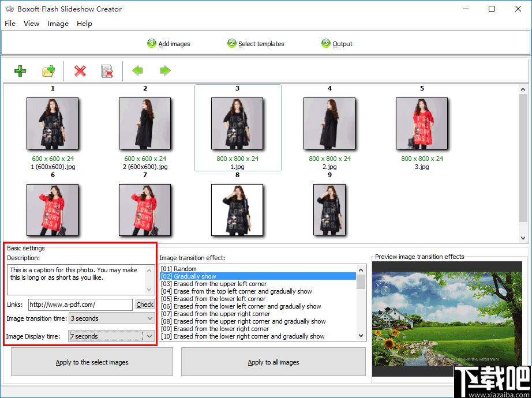Click the add folder of images icon
The image size is (532, 398).
tap(48, 71)
